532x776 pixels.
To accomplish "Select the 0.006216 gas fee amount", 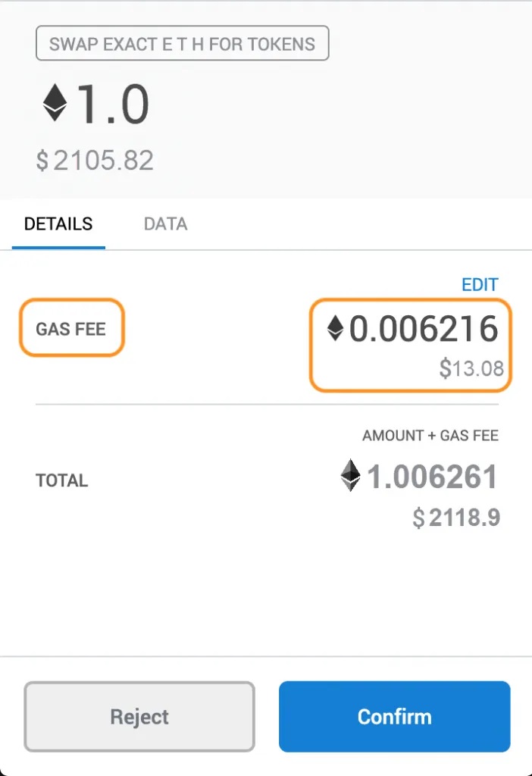I will coord(424,329).
